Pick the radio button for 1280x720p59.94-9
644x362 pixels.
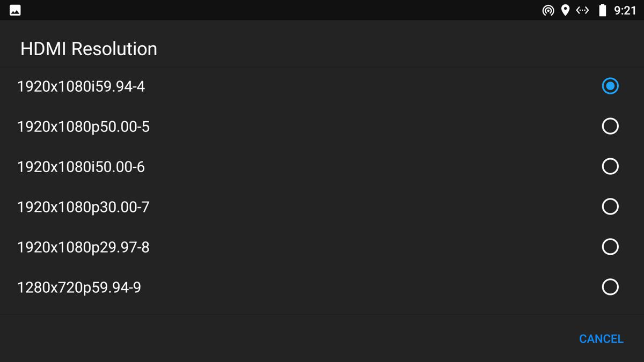610,287
